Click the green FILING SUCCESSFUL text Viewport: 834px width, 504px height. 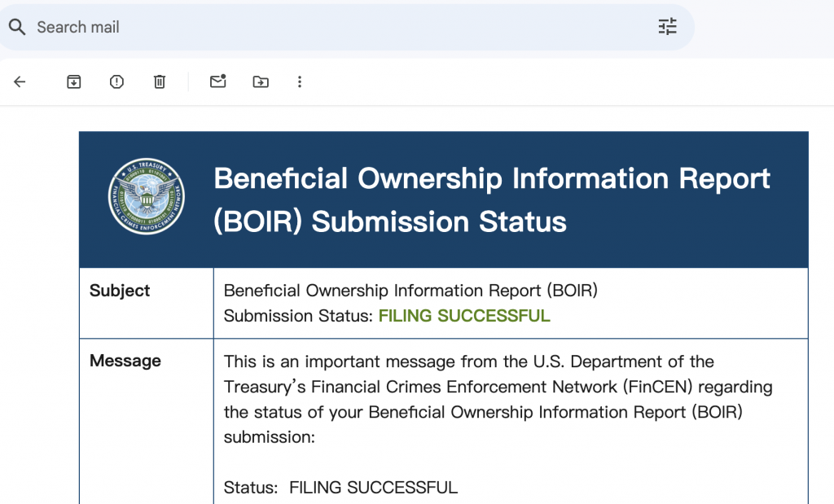coord(464,316)
